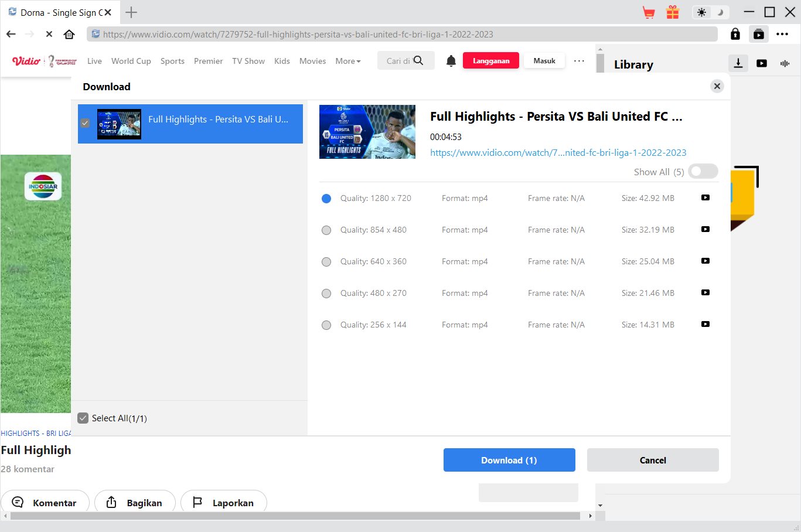801x532 pixels.
Task: Open the gift box icon
Action: [673, 12]
